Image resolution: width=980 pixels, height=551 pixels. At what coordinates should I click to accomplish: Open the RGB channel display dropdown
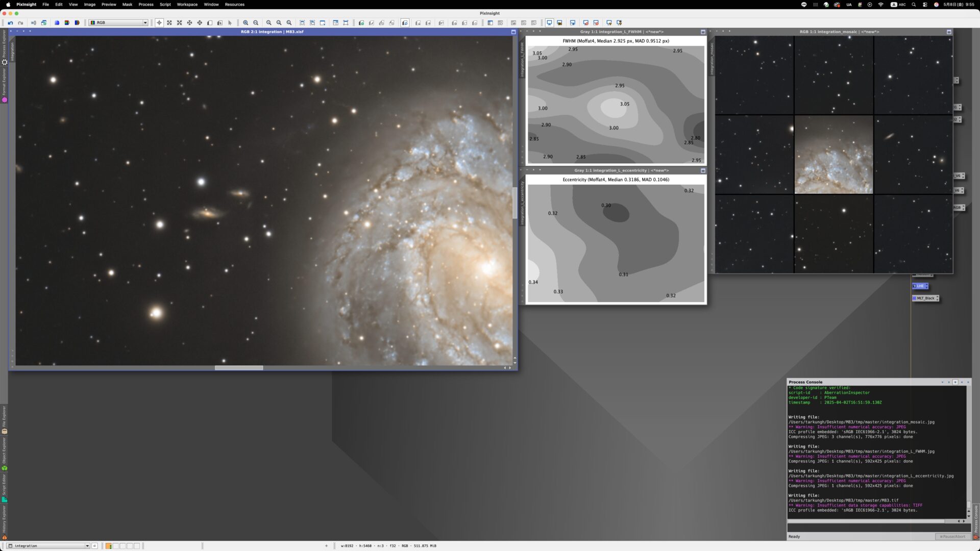pos(118,23)
